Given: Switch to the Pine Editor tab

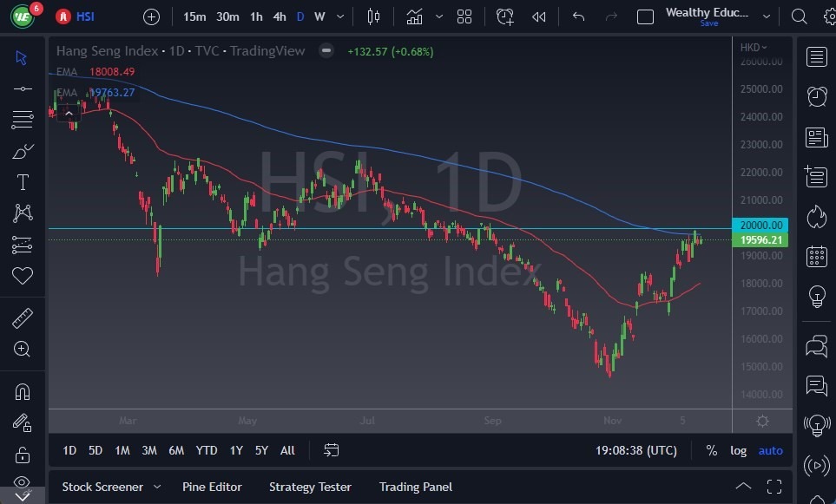Looking at the screenshot, I should tap(212, 487).
